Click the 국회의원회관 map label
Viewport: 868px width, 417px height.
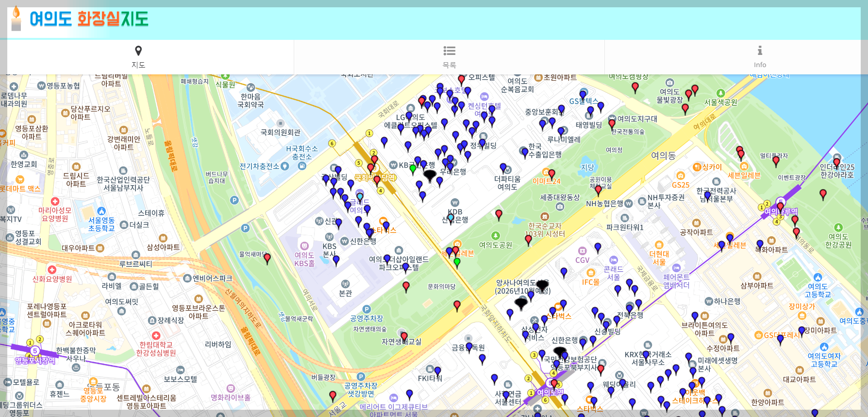coord(281,132)
